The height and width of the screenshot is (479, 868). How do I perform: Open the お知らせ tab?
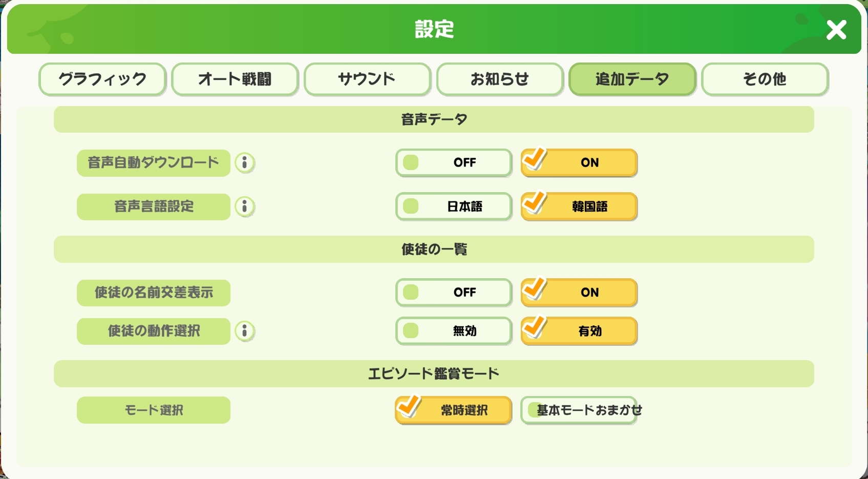(x=500, y=79)
